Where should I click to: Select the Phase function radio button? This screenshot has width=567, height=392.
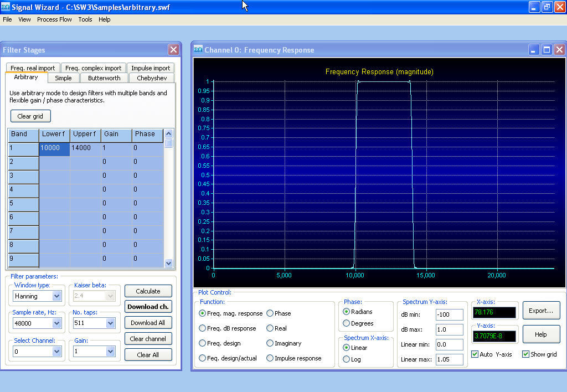(x=270, y=313)
